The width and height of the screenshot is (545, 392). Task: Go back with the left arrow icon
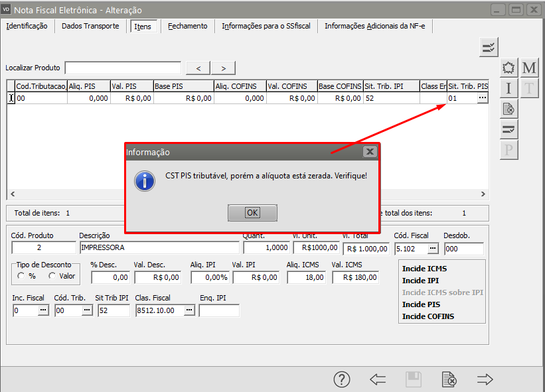tap(378, 379)
